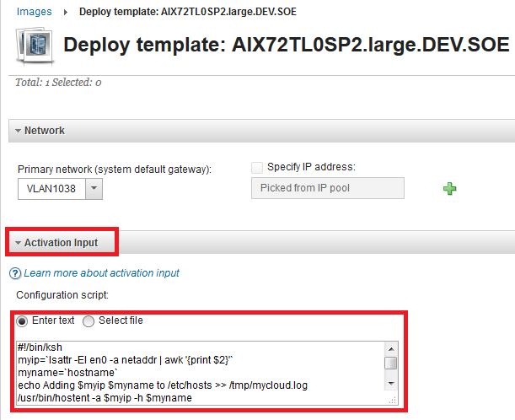Choose the Select file radio button
The height and width of the screenshot is (420, 515).
coord(88,320)
